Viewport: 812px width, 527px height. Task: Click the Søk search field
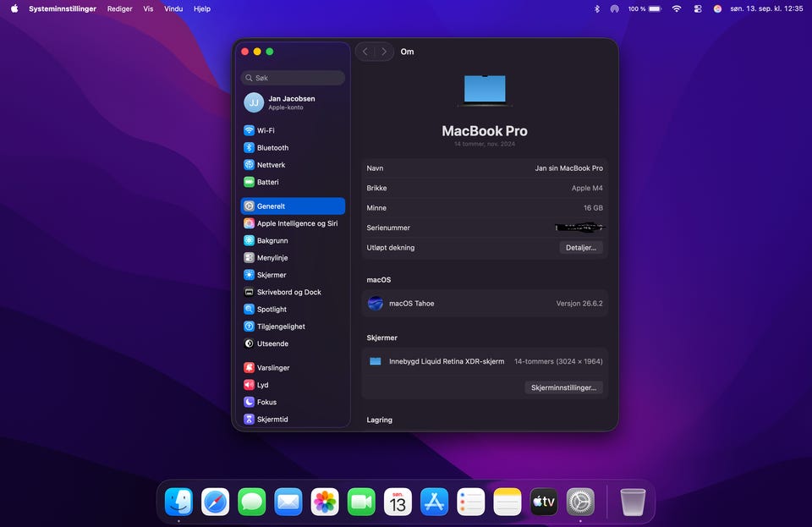[x=293, y=78]
